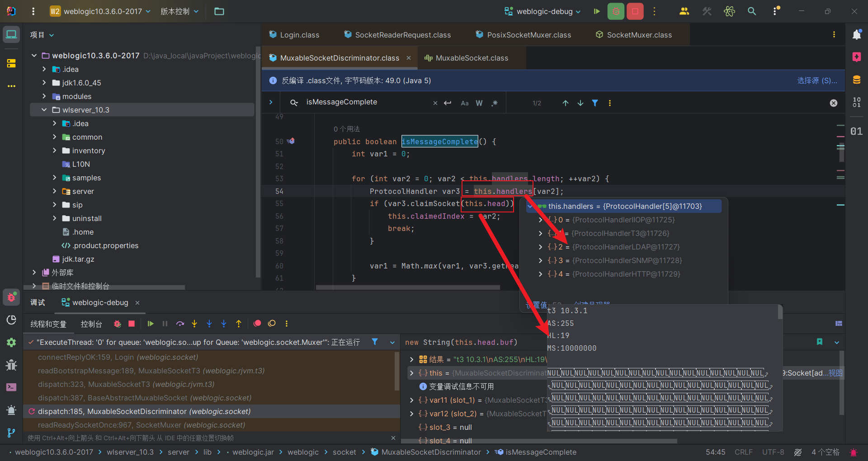The height and width of the screenshot is (461, 868).
Task: Click the green Debug bug button
Action: pyautogui.click(x=616, y=11)
